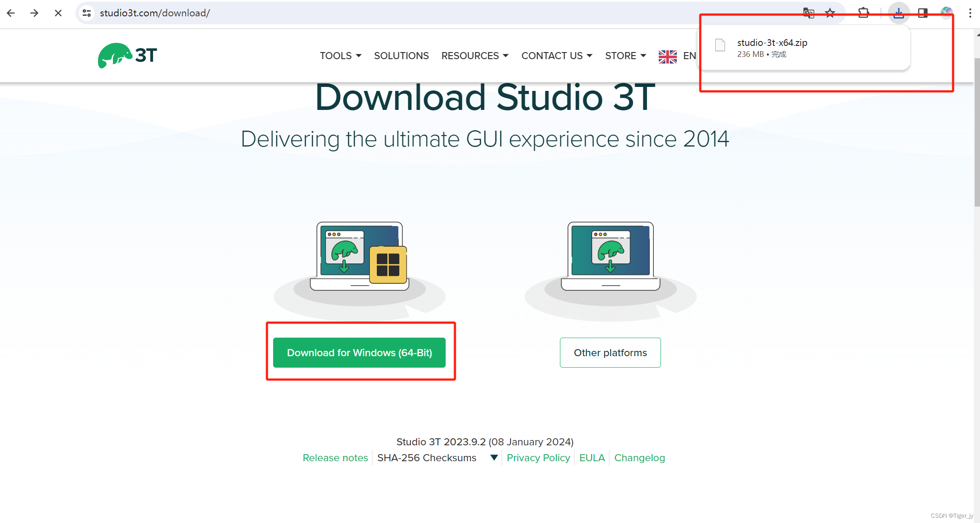This screenshot has height=523, width=980.
Task: Open the SOLUTIONS menu item
Action: coord(401,56)
